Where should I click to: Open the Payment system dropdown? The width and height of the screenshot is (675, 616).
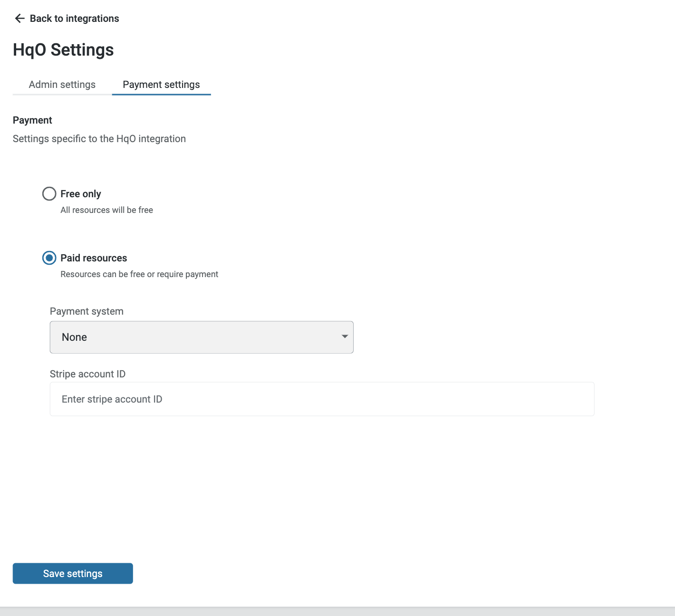202,337
